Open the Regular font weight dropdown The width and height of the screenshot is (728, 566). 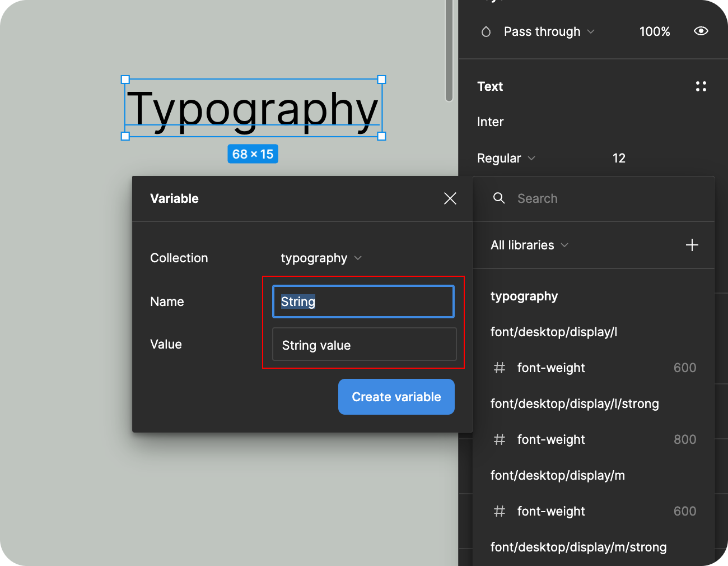pyautogui.click(x=506, y=158)
